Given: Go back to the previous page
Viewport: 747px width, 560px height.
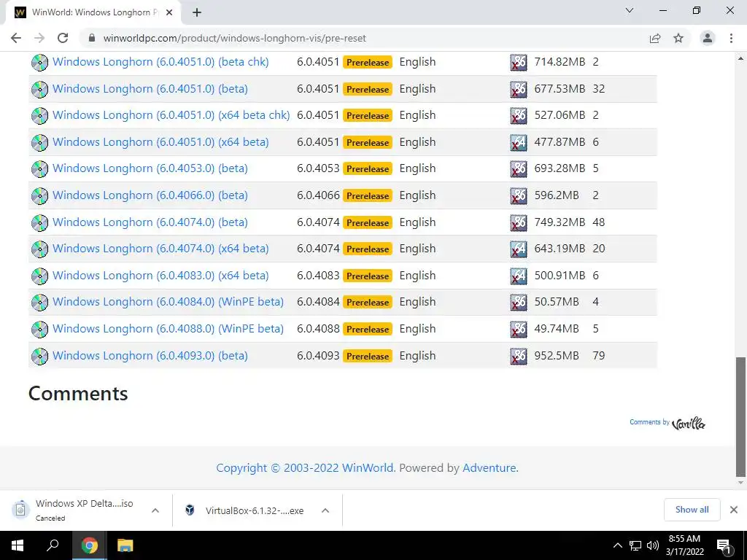Looking at the screenshot, I should 16,38.
